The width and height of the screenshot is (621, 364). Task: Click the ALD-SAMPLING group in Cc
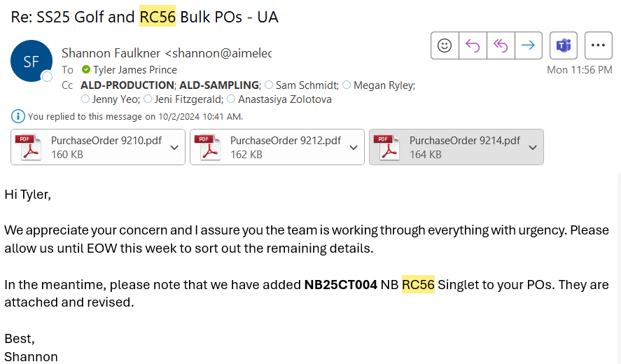[219, 85]
